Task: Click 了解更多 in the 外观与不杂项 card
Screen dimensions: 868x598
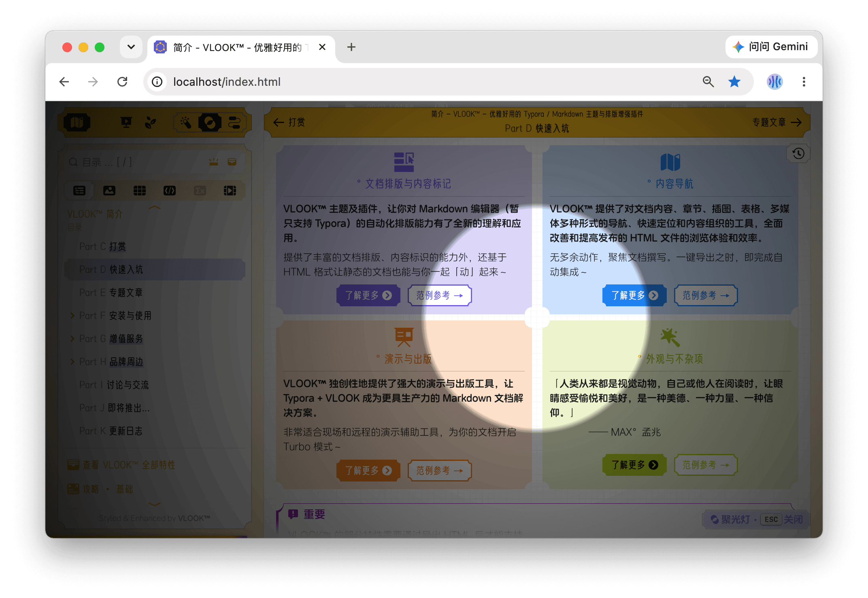Action: point(634,465)
